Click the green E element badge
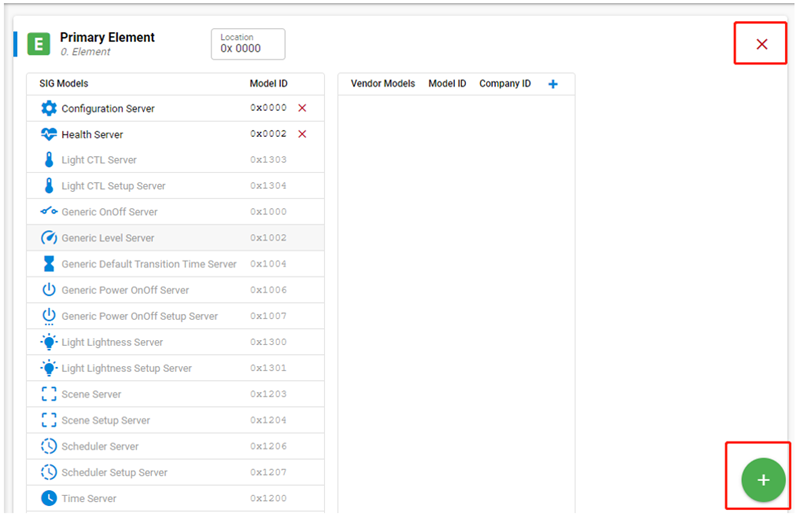800x517 pixels. 38,44
